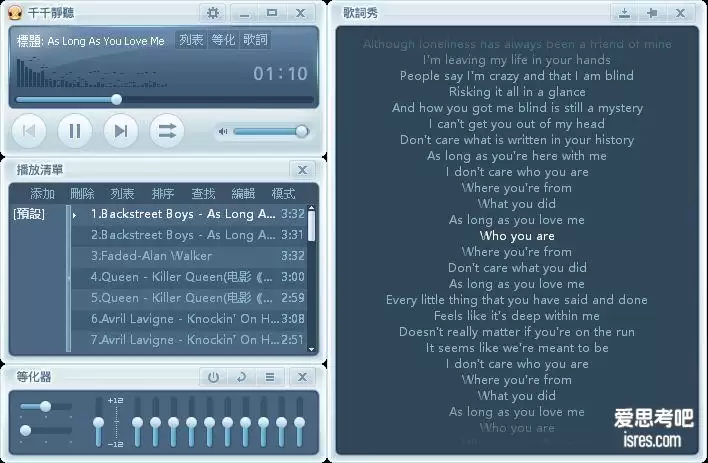
Task: Pause the current song
Action: pyautogui.click(x=75, y=131)
